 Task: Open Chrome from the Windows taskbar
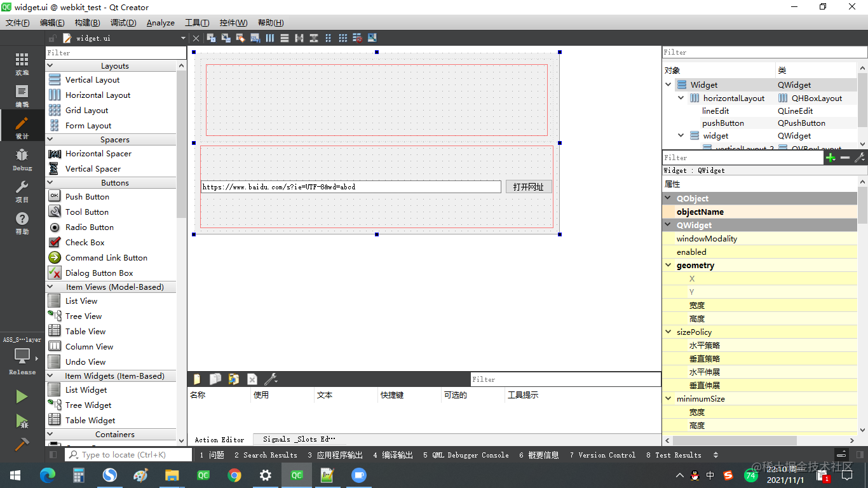pyautogui.click(x=234, y=475)
